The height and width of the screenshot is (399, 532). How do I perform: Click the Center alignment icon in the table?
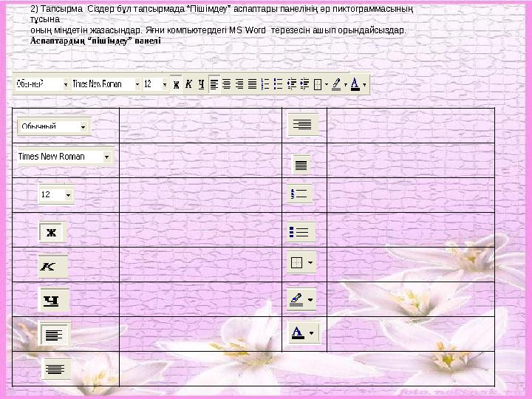55,369
